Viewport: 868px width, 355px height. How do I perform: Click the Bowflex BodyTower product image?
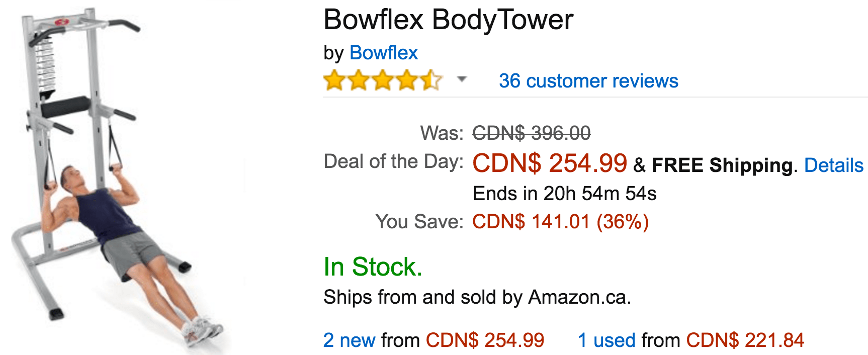pos(116,181)
